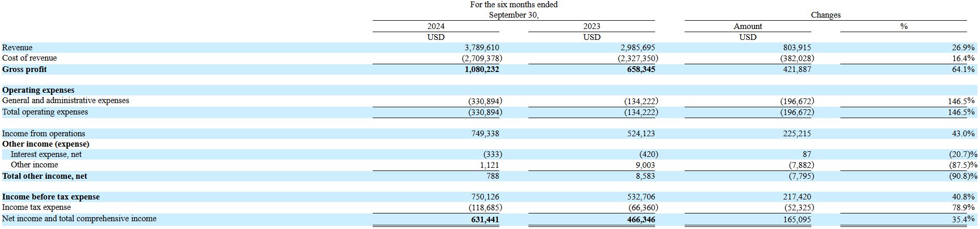The height and width of the screenshot is (229, 980).
Task: Click the Interest expense, net label
Action: tap(46, 154)
